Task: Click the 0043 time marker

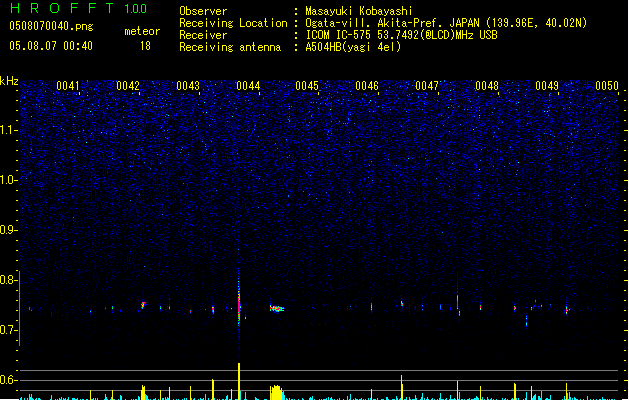Action: 188,86
